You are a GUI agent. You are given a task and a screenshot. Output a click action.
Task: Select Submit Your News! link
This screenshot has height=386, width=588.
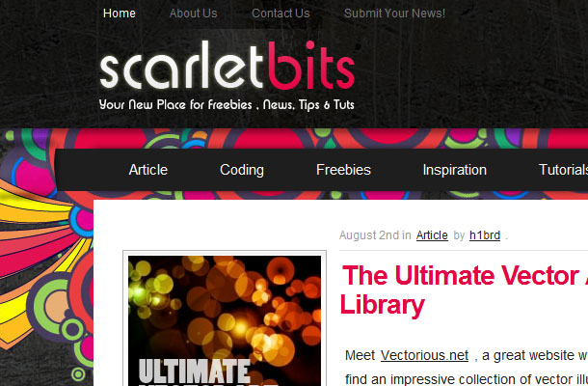point(394,14)
